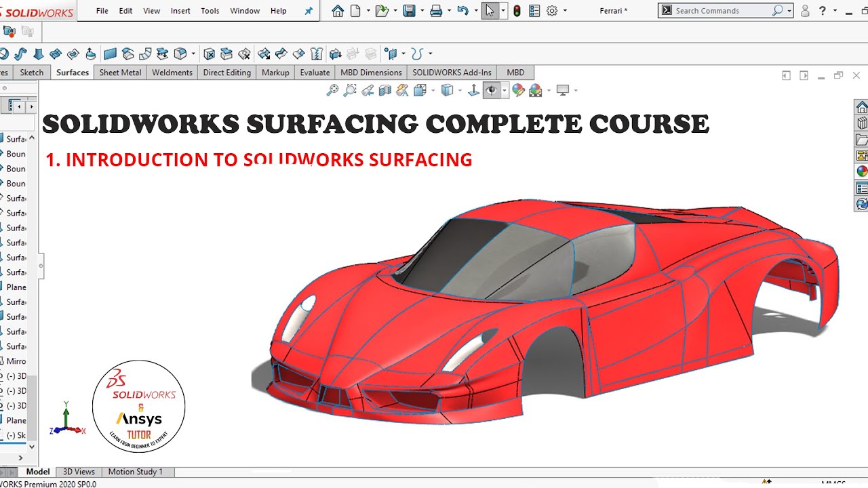Click Zoom to Fit magnifier icon
This screenshot has height=488, width=868.
pos(332,90)
